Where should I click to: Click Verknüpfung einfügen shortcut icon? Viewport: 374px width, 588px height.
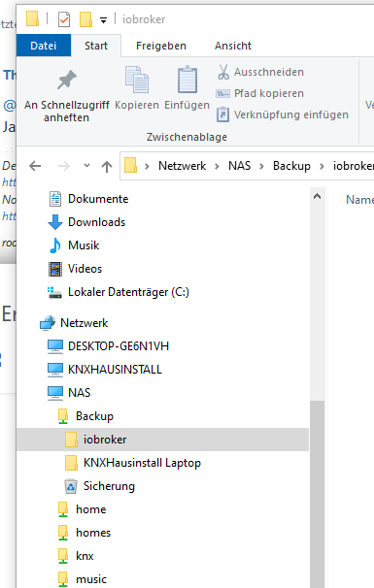[x=222, y=114]
